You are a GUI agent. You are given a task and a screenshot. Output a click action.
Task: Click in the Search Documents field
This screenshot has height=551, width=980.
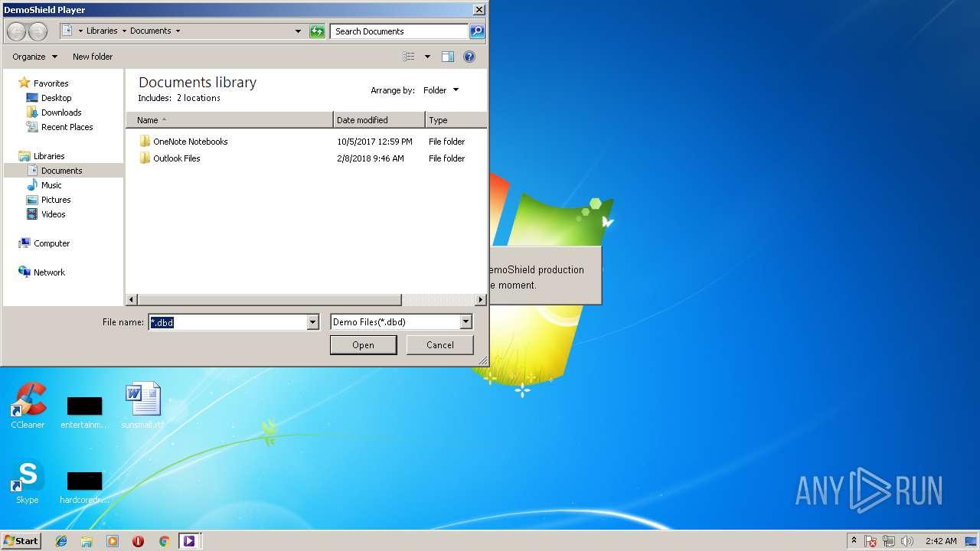tap(399, 31)
